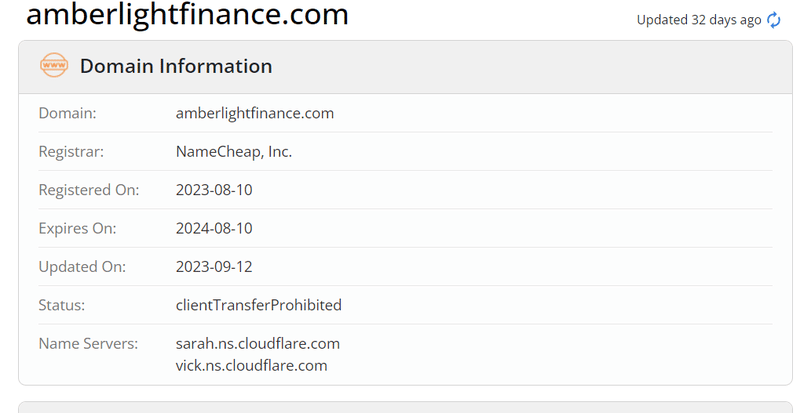Click sarah.ns.cloudflare.com name server
The width and height of the screenshot is (800, 413).
258,344
